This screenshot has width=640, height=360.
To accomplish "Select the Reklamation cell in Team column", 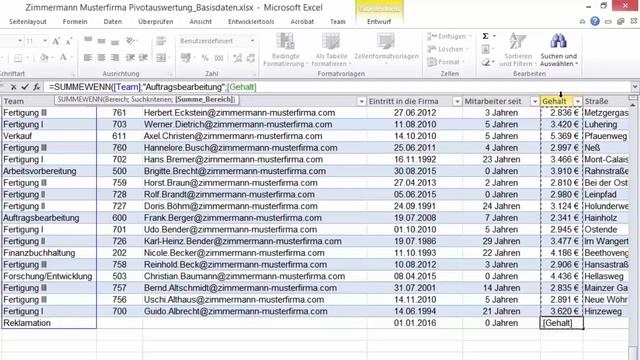I will [49, 323].
